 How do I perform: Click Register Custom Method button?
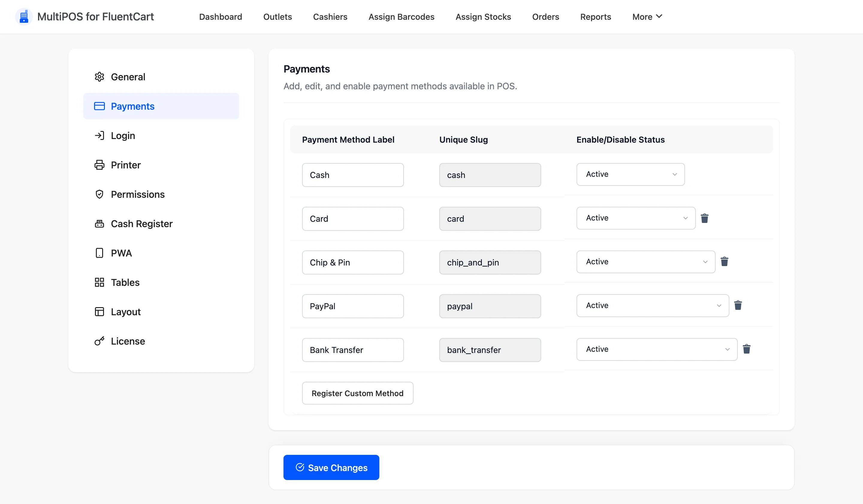357,393
